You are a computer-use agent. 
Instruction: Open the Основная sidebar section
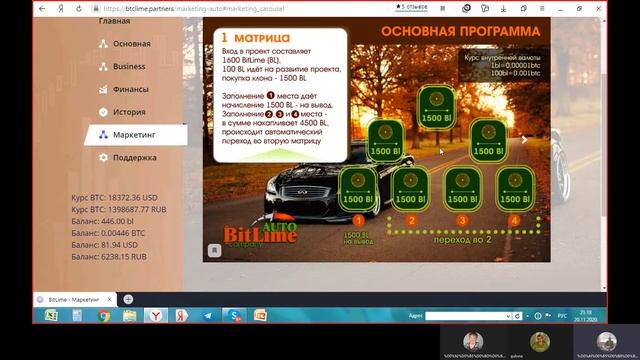[131, 44]
